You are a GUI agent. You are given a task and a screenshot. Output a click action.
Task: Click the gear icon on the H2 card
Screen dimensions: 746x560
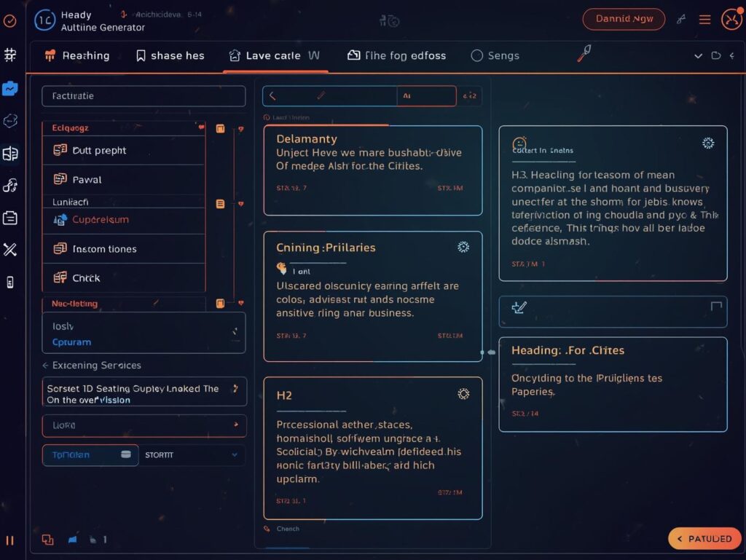tap(463, 394)
